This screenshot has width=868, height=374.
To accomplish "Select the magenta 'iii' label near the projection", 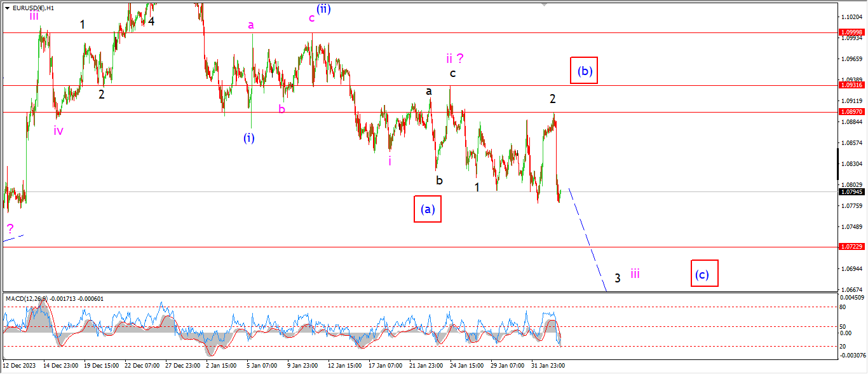I will (635, 274).
